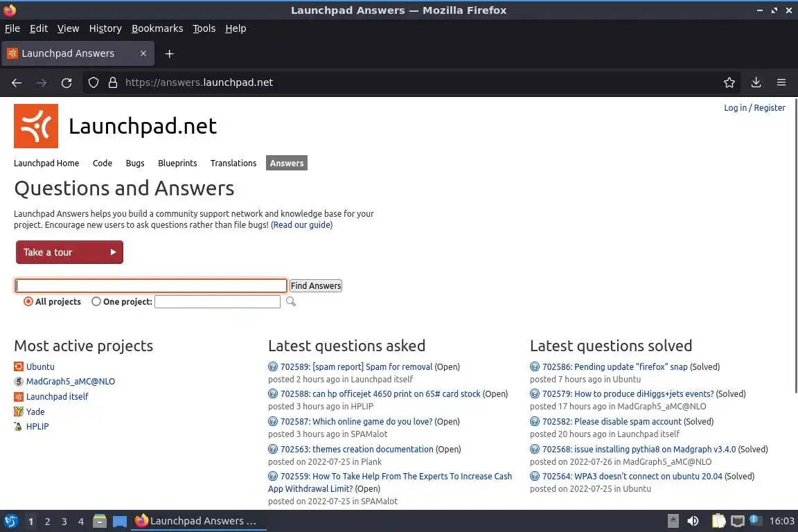Click the padlock site security icon
The height and width of the screenshot is (532, 798).
(x=113, y=82)
